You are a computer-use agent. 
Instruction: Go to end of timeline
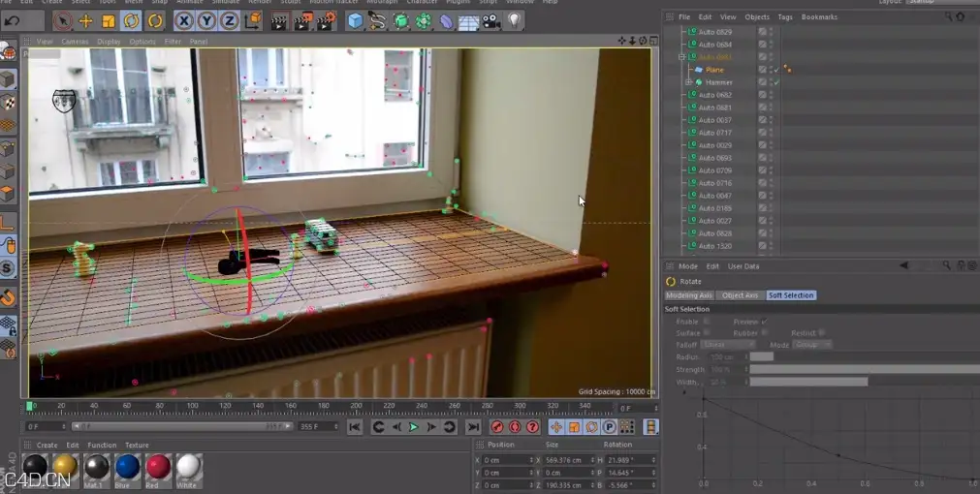coord(473,427)
